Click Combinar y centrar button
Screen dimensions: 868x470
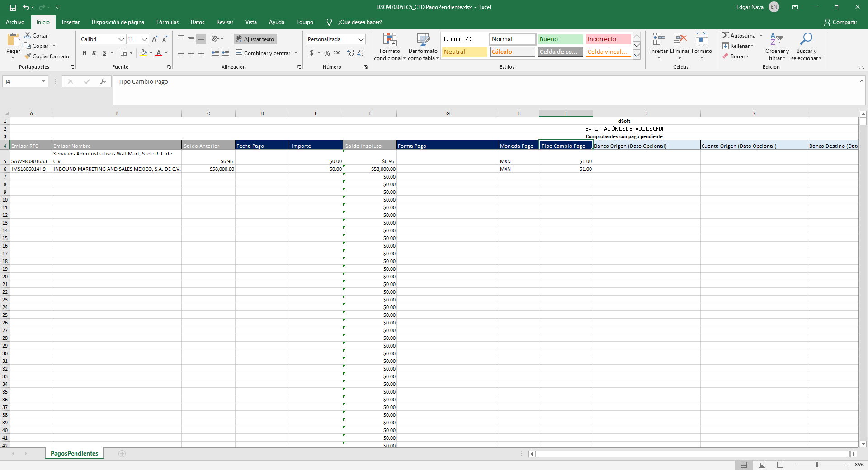coord(263,53)
